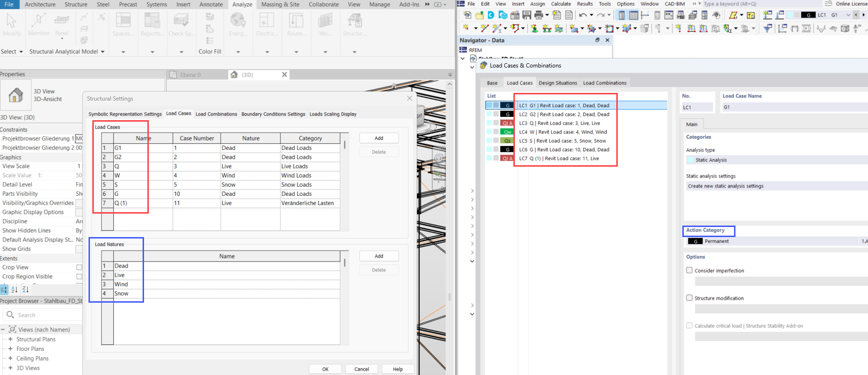The height and width of the screenshot is (375, 868).
Task: Open Analysis type Static Analysis dropdown
Action: coord(777,160)
